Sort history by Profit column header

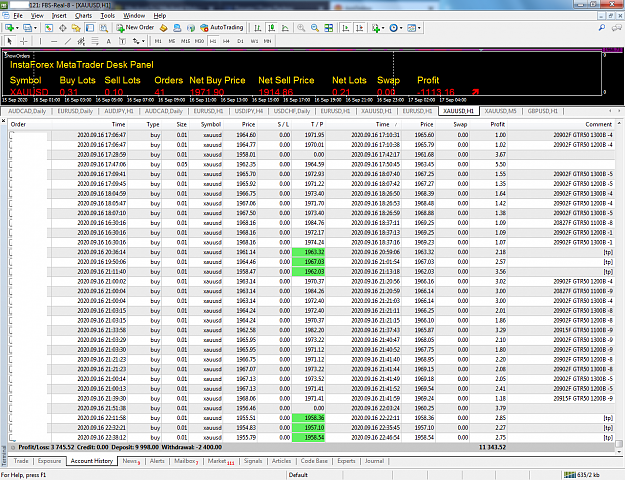(x=497, y=124)
